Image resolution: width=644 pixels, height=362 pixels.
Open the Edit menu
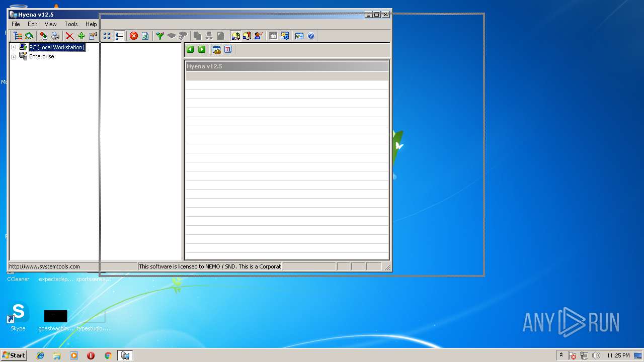[32, 24]
